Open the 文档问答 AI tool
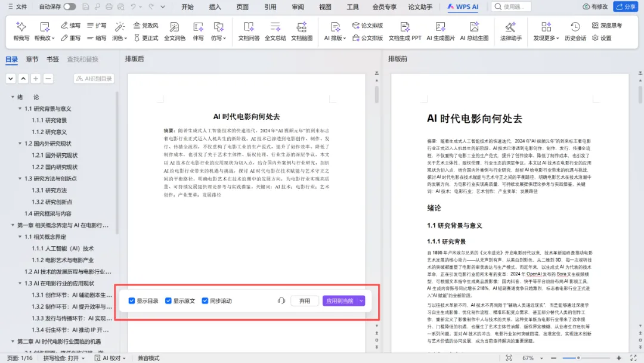The image size is (644, 363). coord(249,31)
